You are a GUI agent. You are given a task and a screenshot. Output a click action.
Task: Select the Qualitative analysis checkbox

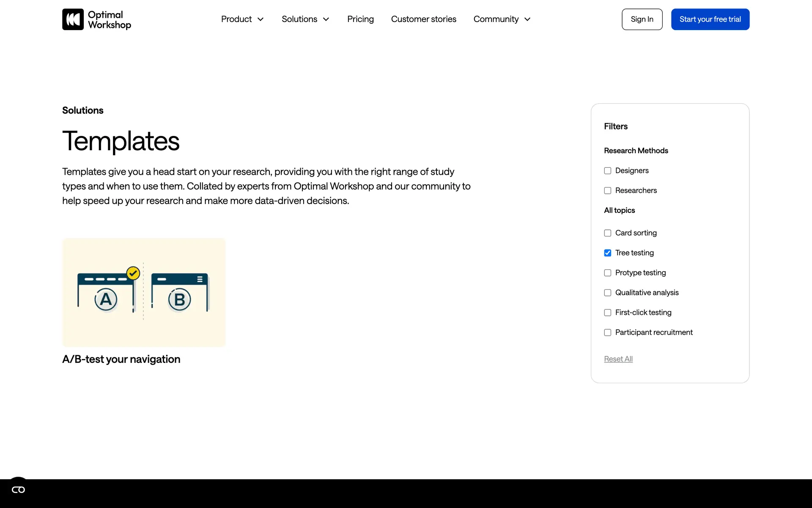[x=608, y=293]
